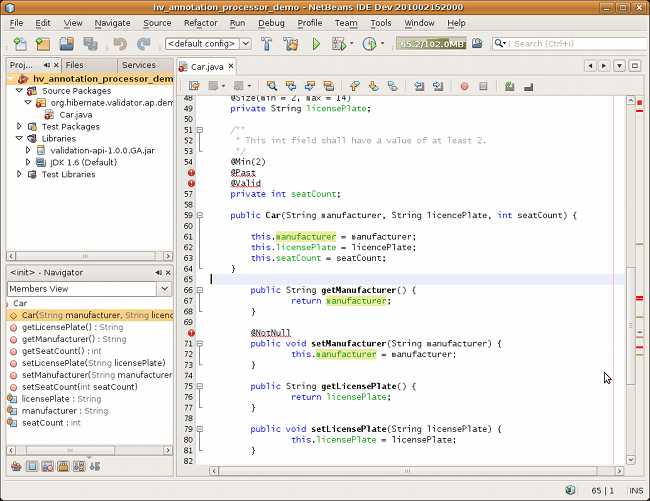The width and height of the screenshot is (650, 501).
Task: Click the Build Project hammer icon
Action: click(x=267, y=44)
